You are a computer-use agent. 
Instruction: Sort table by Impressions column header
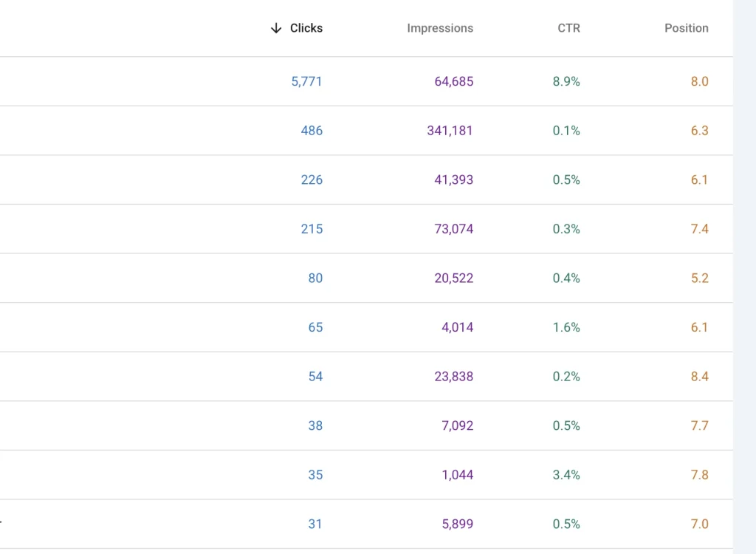(440, 28)
